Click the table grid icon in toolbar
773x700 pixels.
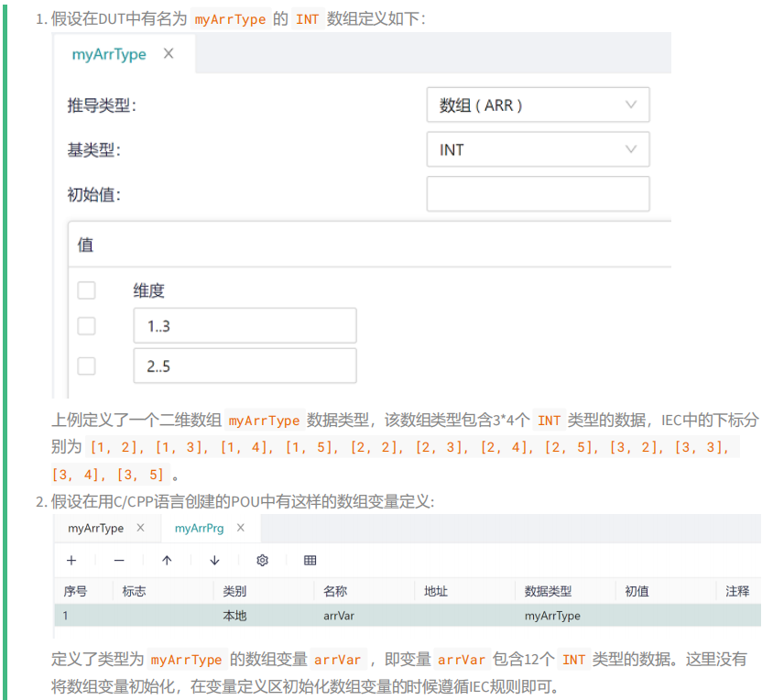(x=310, y=561)
